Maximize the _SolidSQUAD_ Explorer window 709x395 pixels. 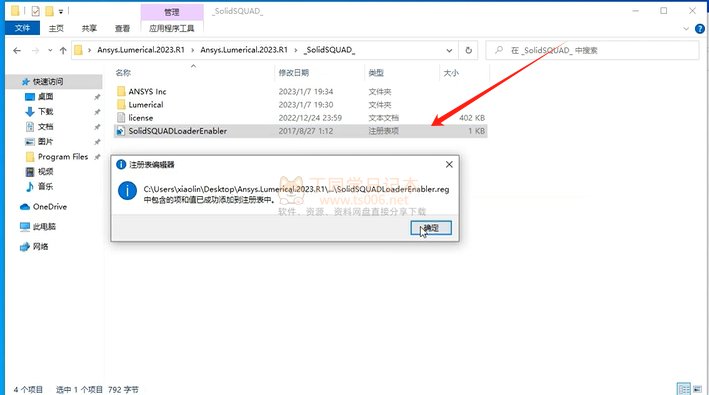coord(663,11)
